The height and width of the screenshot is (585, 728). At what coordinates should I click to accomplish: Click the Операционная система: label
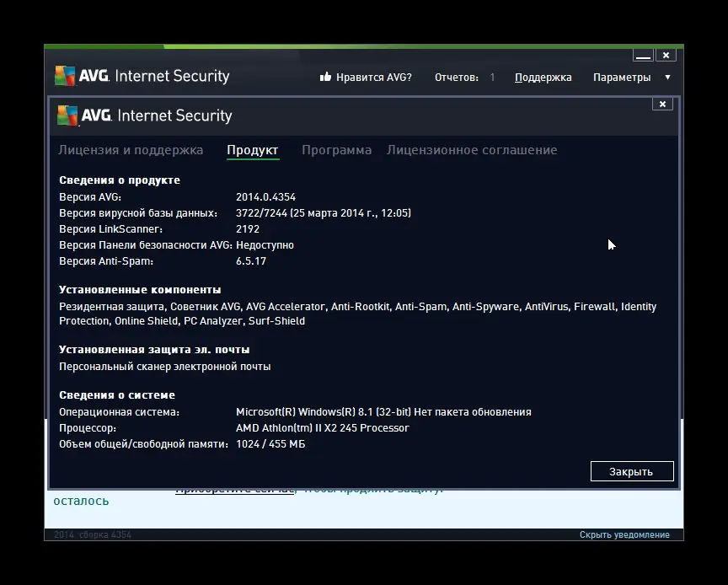point(119,411)
